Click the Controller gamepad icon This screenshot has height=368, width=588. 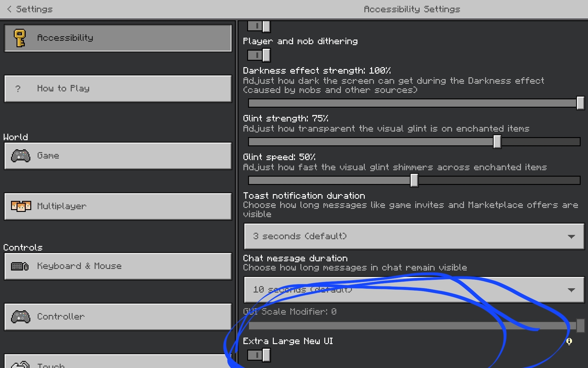[x=21, y=317]
